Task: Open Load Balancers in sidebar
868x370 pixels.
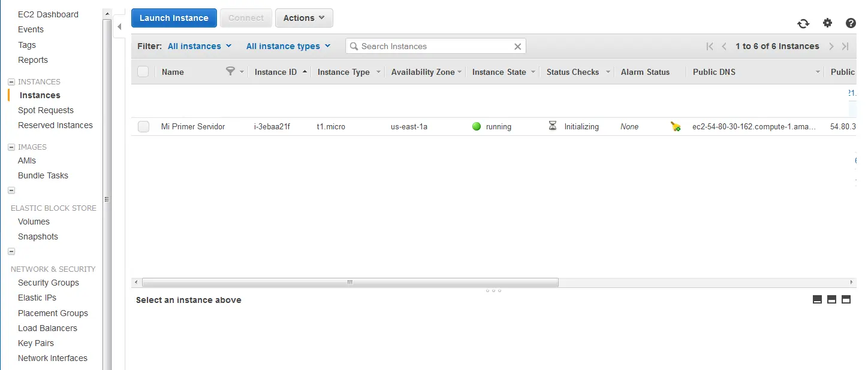Action: (47, 328)
